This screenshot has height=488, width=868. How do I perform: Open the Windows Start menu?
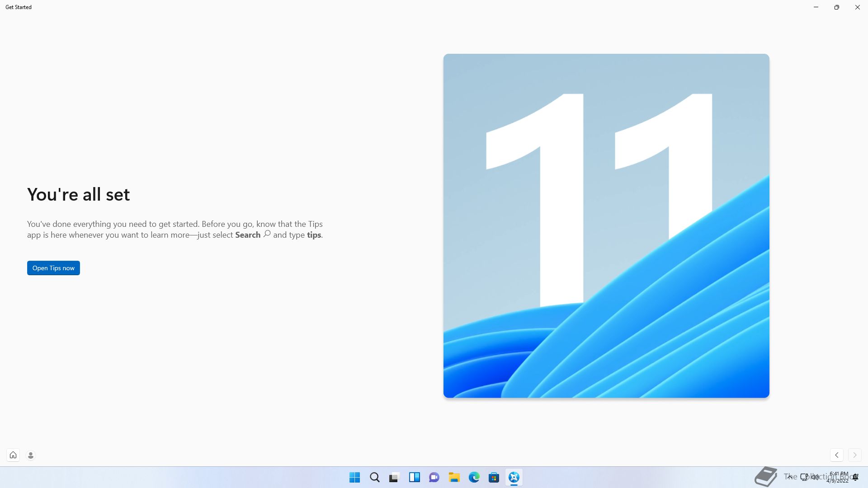(354, 477)
